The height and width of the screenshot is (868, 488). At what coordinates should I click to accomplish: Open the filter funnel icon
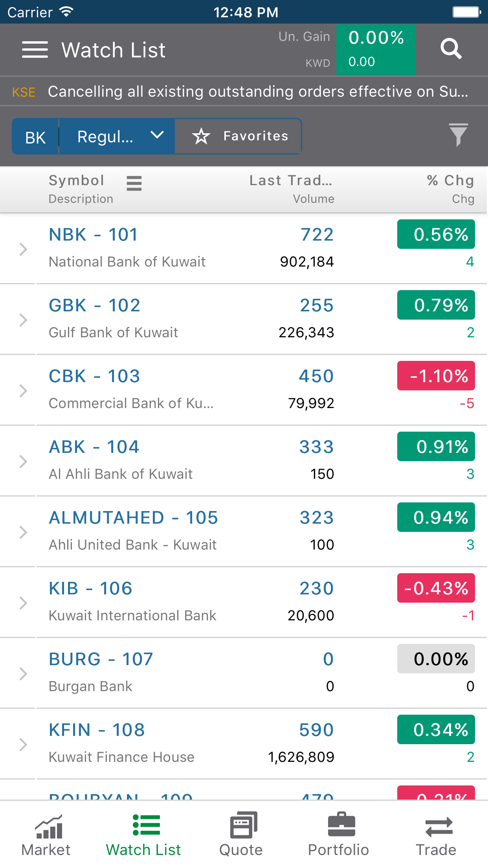pos(458,135)
